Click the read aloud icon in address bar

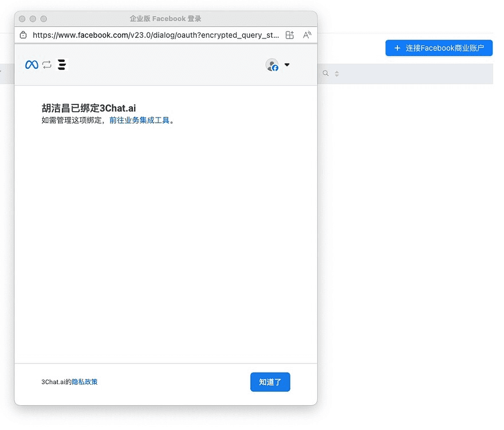click(307, 35)
